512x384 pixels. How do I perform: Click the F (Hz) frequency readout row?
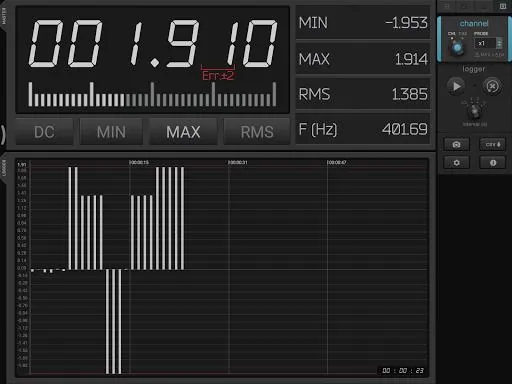(363, 129)
